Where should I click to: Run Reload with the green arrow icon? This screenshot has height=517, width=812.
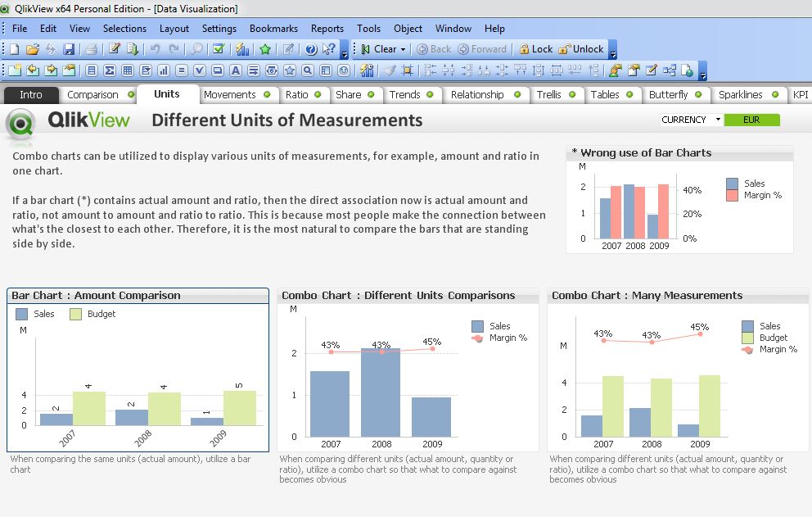133,49
